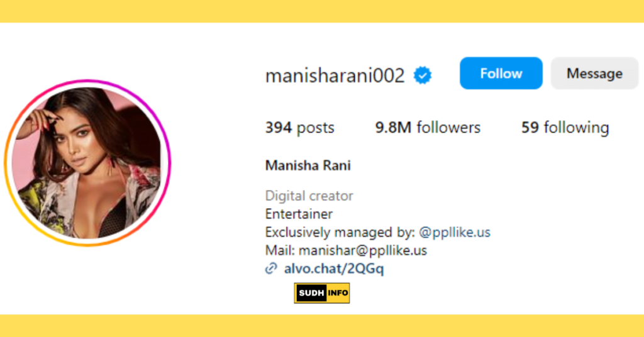The image size is (644, 337).
Task: Open the 9.8M followers list
Action: click(428, 128)
